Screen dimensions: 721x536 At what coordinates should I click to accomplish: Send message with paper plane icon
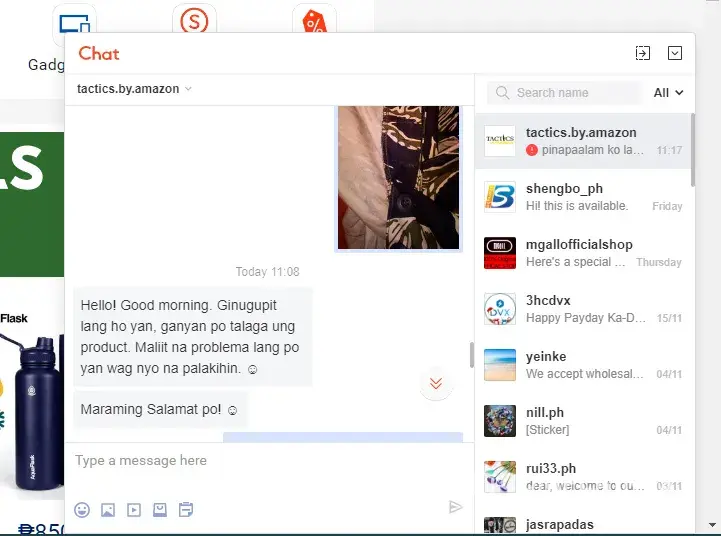tap(455, 507)
